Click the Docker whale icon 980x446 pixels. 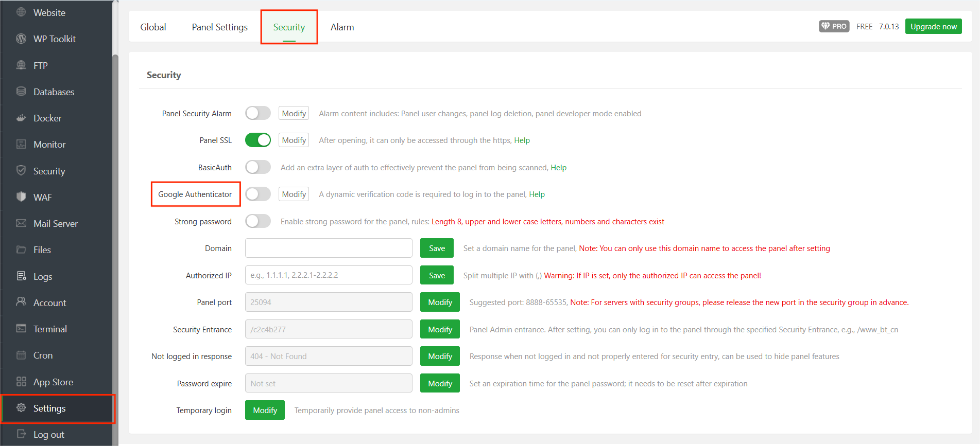point(21,118)
